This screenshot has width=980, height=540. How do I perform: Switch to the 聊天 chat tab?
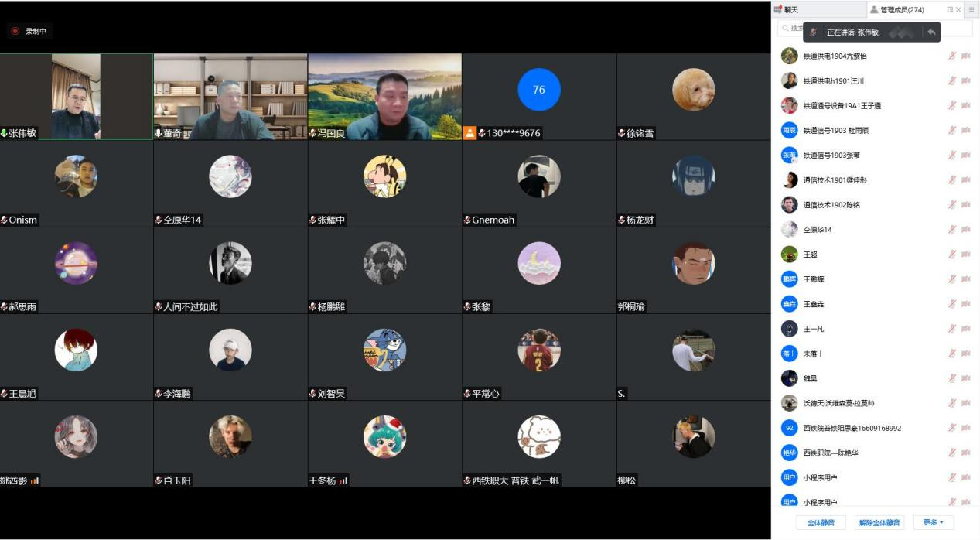point(790,10)
